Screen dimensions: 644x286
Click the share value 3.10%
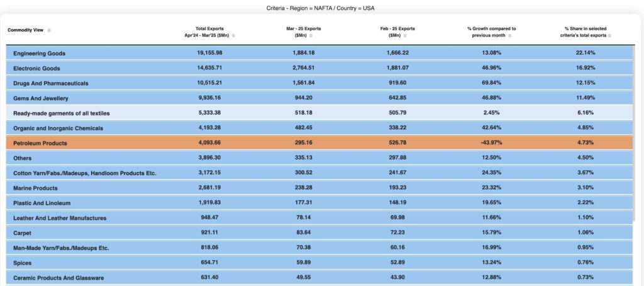tap(586, 188)
